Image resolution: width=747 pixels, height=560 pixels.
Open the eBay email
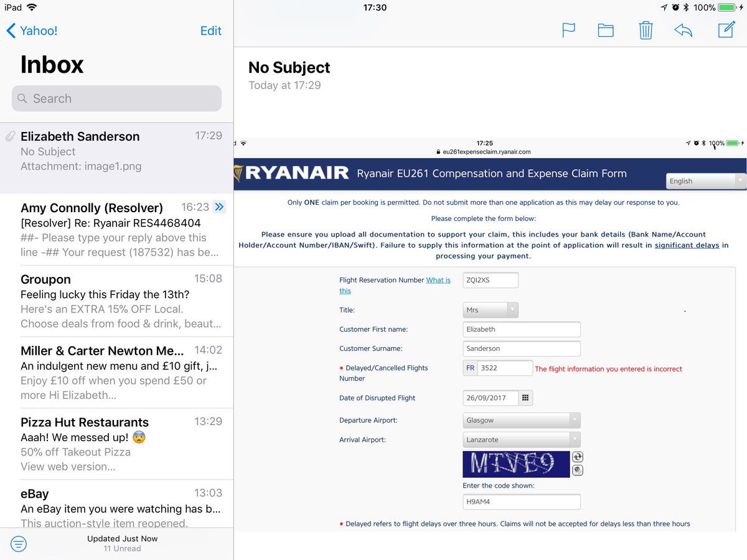pyautogui.click(x=116, y=505)
